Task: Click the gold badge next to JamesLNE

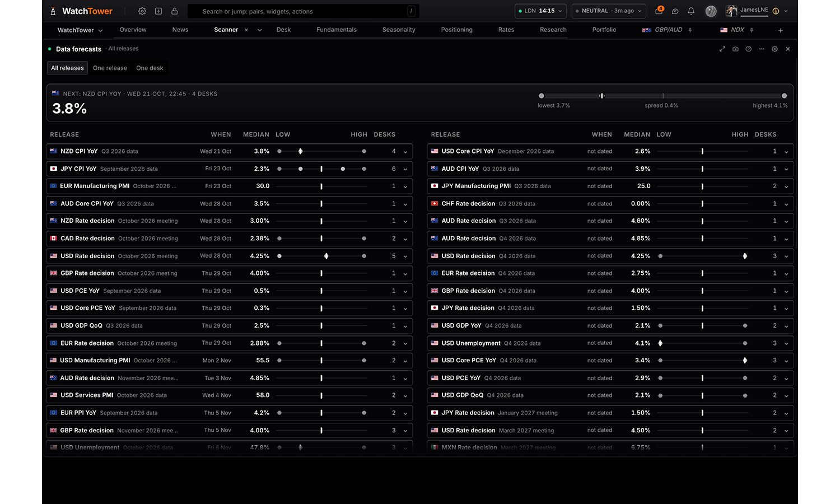Action: [776, 11]
